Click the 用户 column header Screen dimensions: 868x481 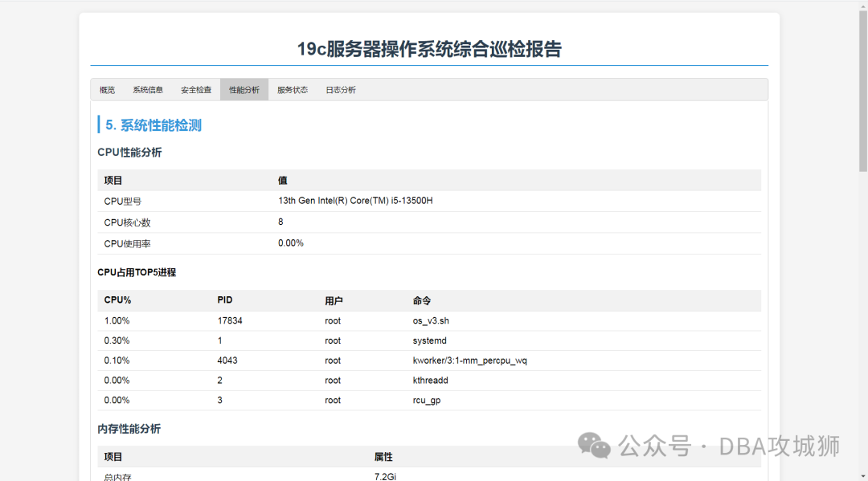[334, 301]
